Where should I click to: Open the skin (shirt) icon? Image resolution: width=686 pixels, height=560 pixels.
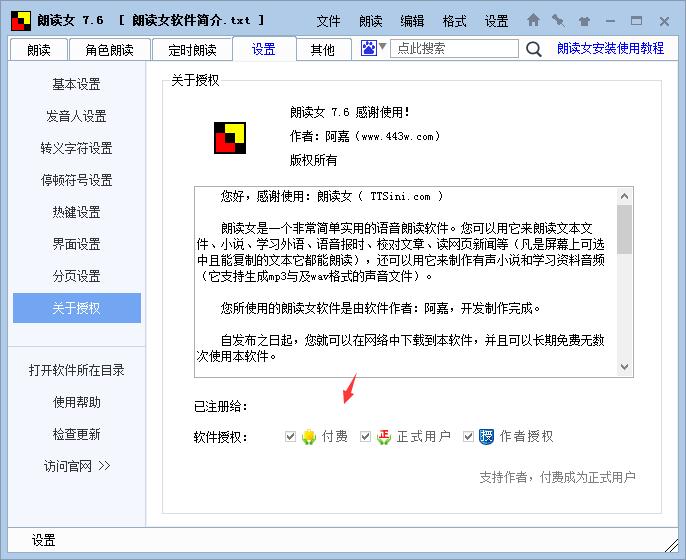pos(584,20)
